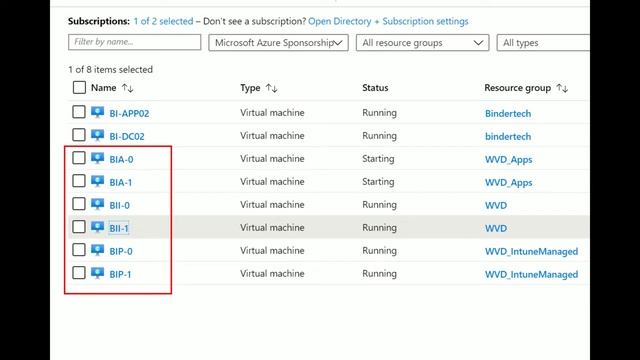Open the BIP-1 virtual machine
The width and height of the screenshot is (640, 360).
click(x=120, y=274)
